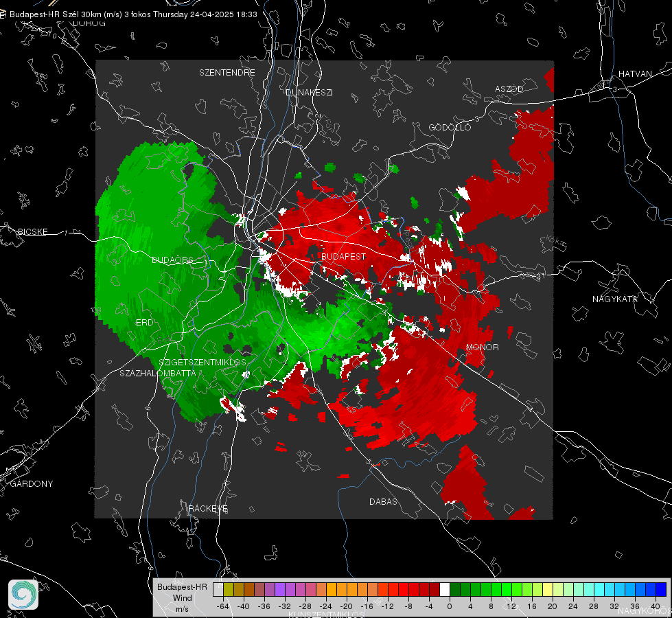Select the light gray swatch at the legend's left end
672x618 pixels.
[x=218, y=589]
